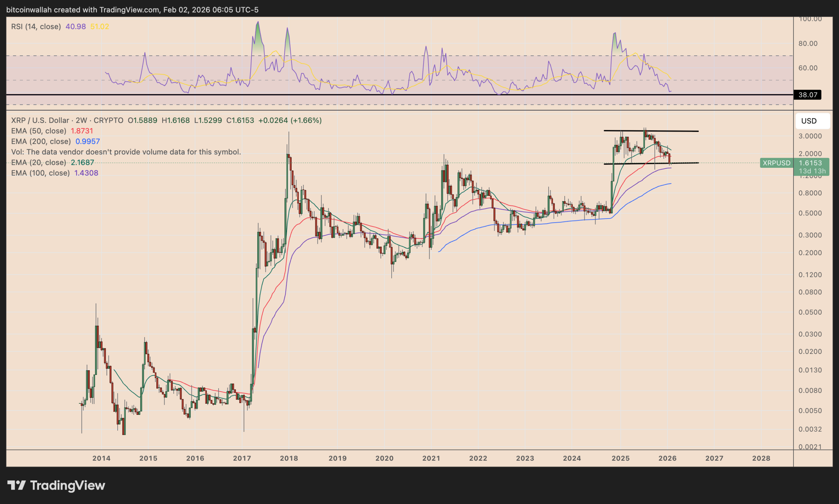The image size is (839, 504).
Task: Click the Vol data vendor notice text
Action: (x=126, y=152)
